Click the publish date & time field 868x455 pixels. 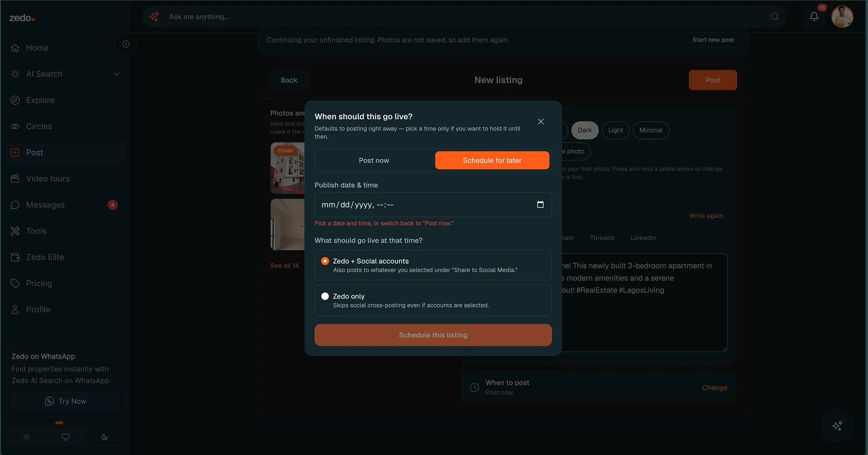tap(433, 205)
